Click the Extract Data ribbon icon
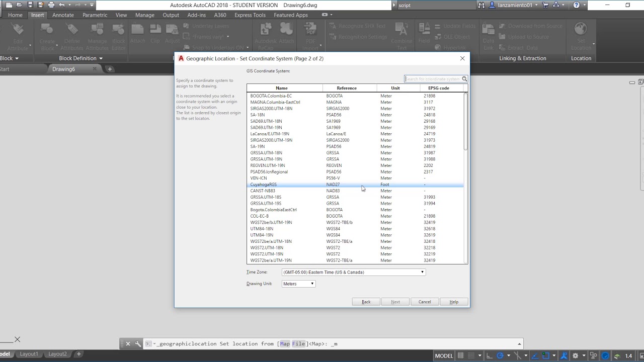Image resolution: width=644 pixels, height=362 pixels. click(502, 48)
